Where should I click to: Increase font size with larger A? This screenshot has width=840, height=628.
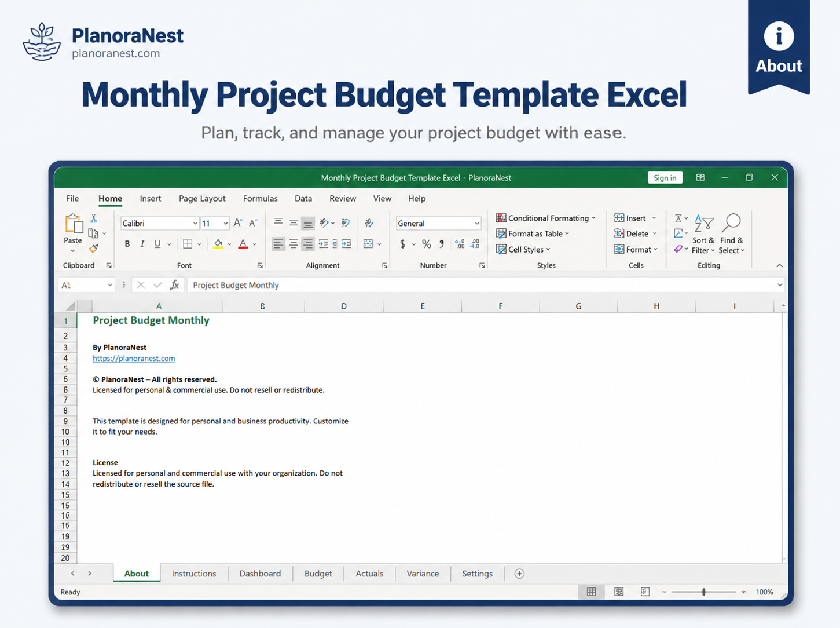tap(238, 223)
